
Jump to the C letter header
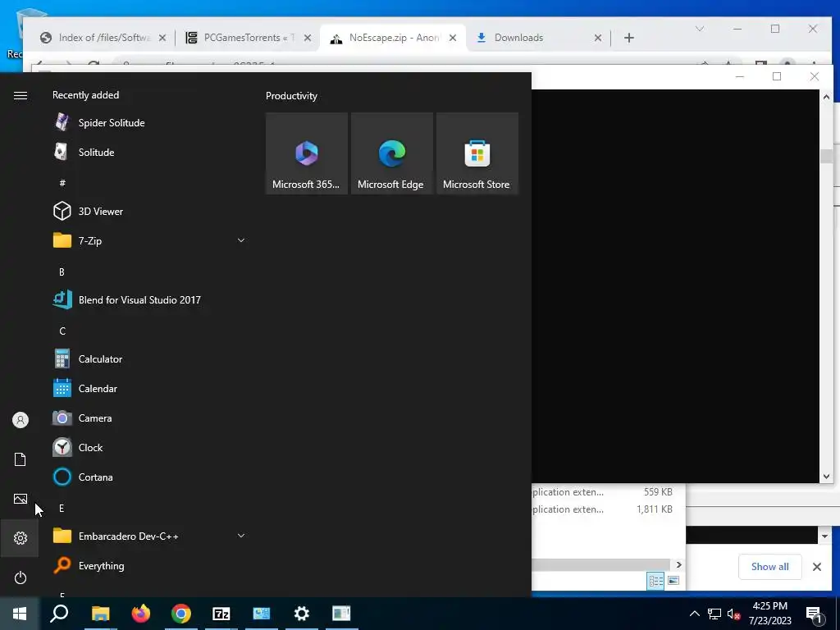coord(62,331)
